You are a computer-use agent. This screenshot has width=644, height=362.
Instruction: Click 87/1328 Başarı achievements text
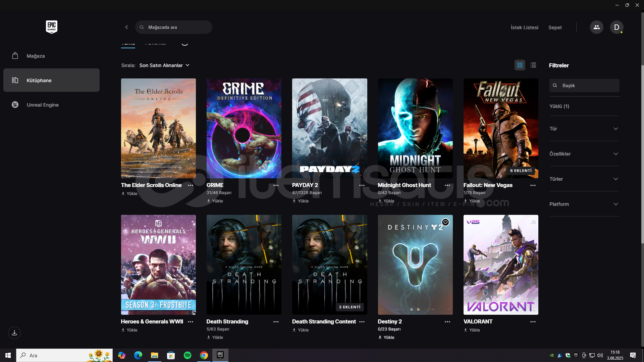307,193
